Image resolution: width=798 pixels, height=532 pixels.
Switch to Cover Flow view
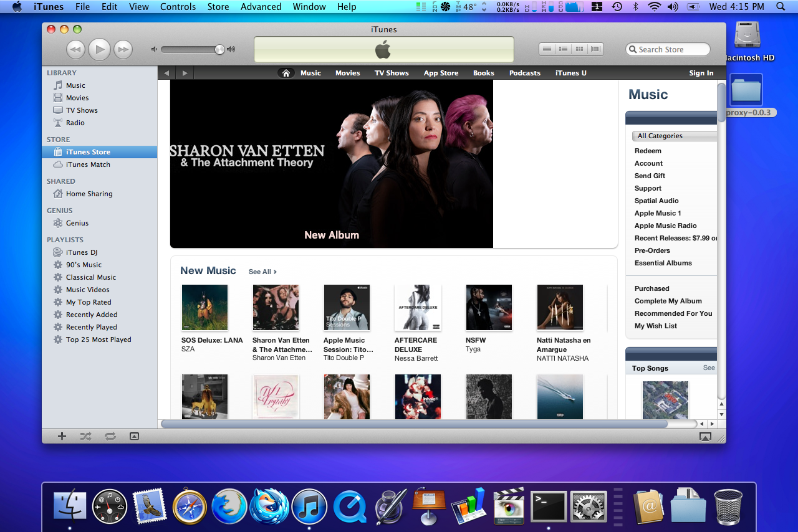(x=595, y=49)
